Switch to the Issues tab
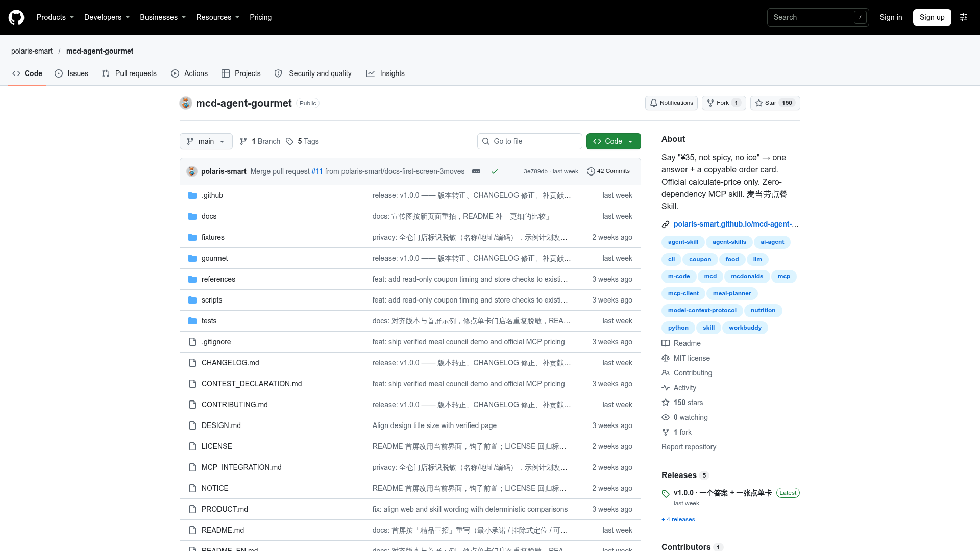The width and height of the screenshot is (980, 551). pyautogui.click(x=71, y=73)
